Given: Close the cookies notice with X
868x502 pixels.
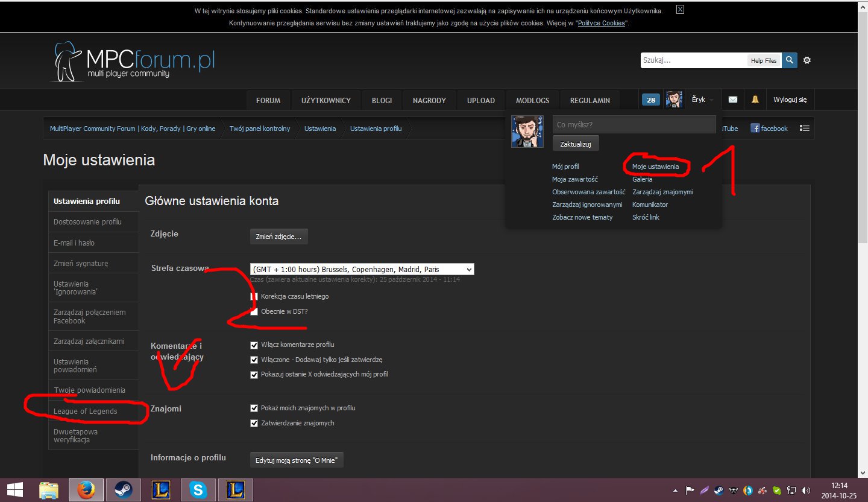Looking at the screenshot, I should click(680, 10).
